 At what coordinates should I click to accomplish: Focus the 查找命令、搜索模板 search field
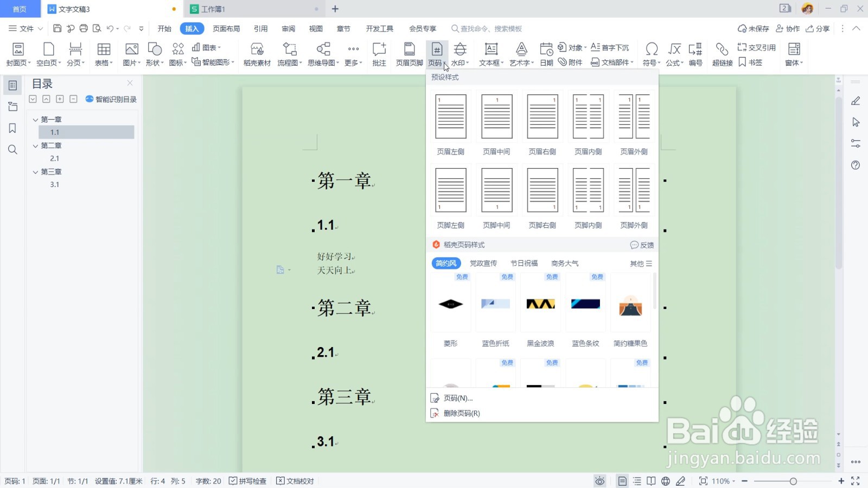491,29
